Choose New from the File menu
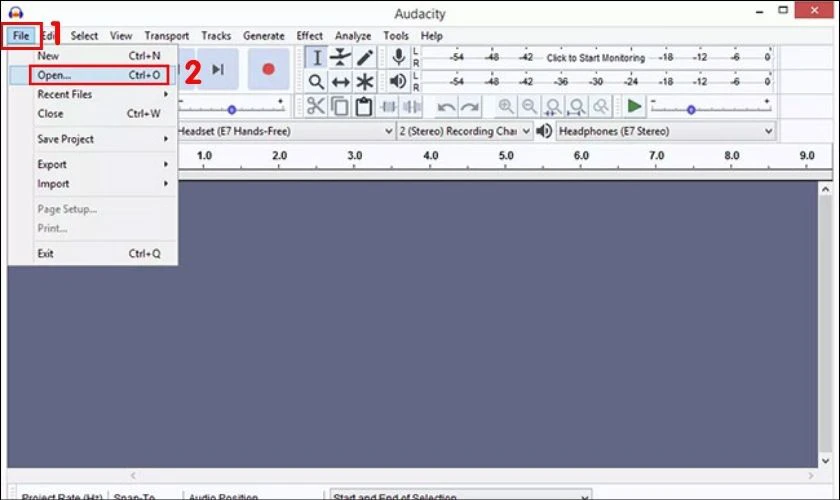840x500 pixels. tap(93, 56)
